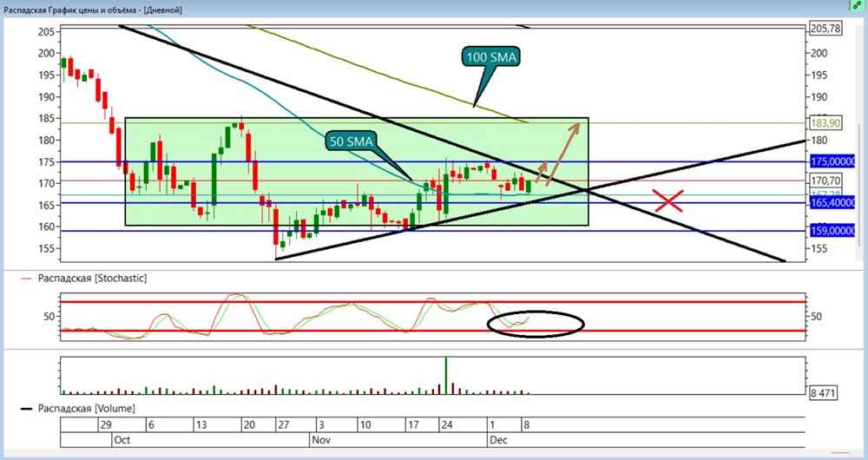Click the 170,70 last price label
The width and height of the screenshot is (868, 460).
825,181
